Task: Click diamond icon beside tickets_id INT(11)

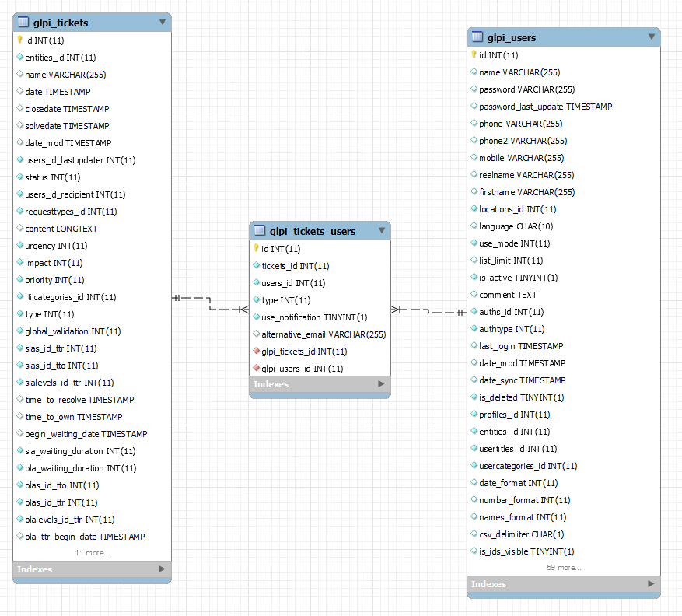Action: click(x=257, y=265)
